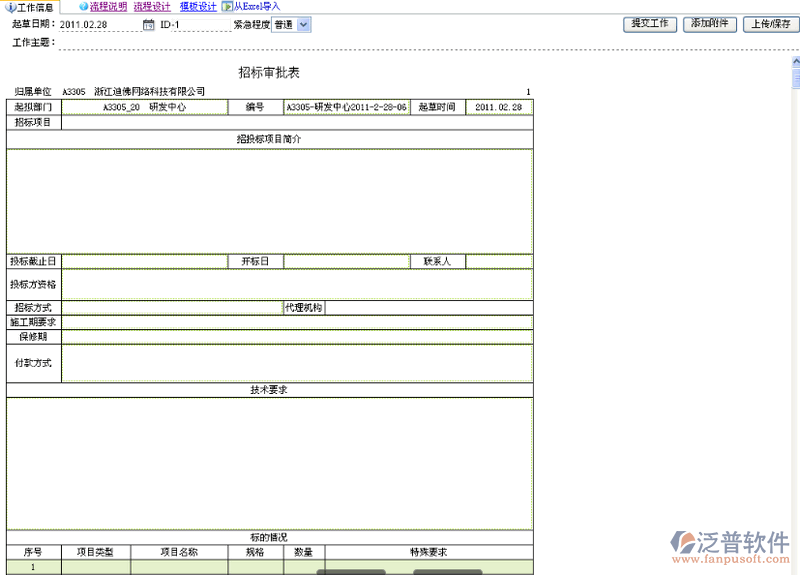Switch to the 工作信息 tab
This screenshot has width=800, height=575.
34,7
